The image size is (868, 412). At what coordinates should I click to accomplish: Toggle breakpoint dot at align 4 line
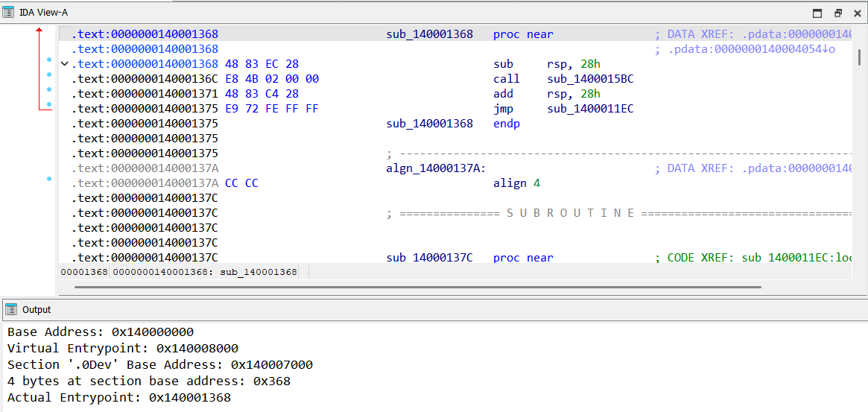click(49, 179)
